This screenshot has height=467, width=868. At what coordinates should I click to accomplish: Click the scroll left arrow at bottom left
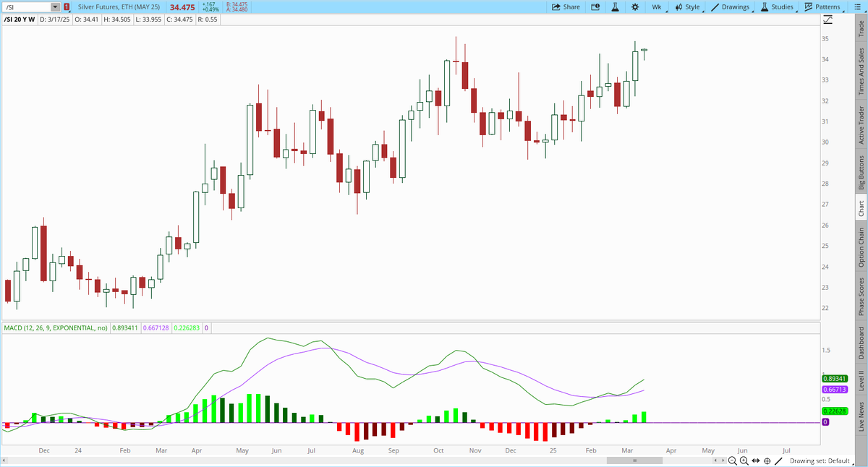(4, 460)
